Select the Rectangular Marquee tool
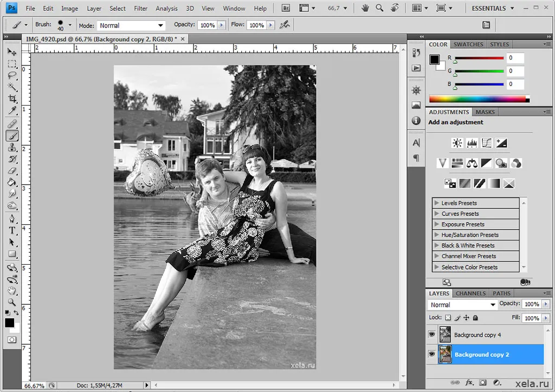Viewport: 555px width, 392px height. [12, 64]
